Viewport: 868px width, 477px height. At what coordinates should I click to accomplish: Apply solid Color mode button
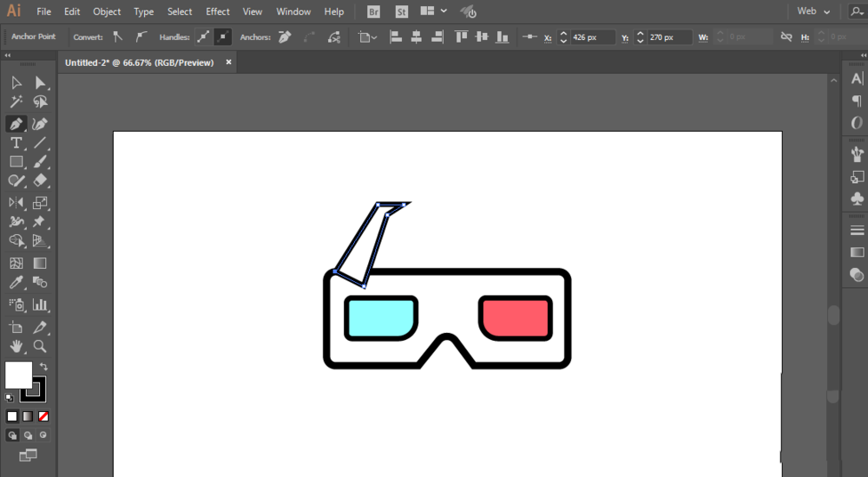coord(11,416)
